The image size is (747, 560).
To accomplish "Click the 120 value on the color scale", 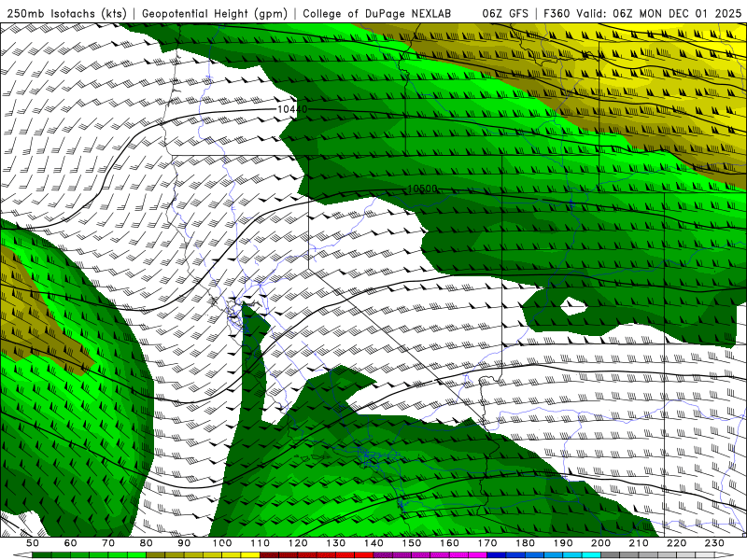I will [x=298, y=543].
